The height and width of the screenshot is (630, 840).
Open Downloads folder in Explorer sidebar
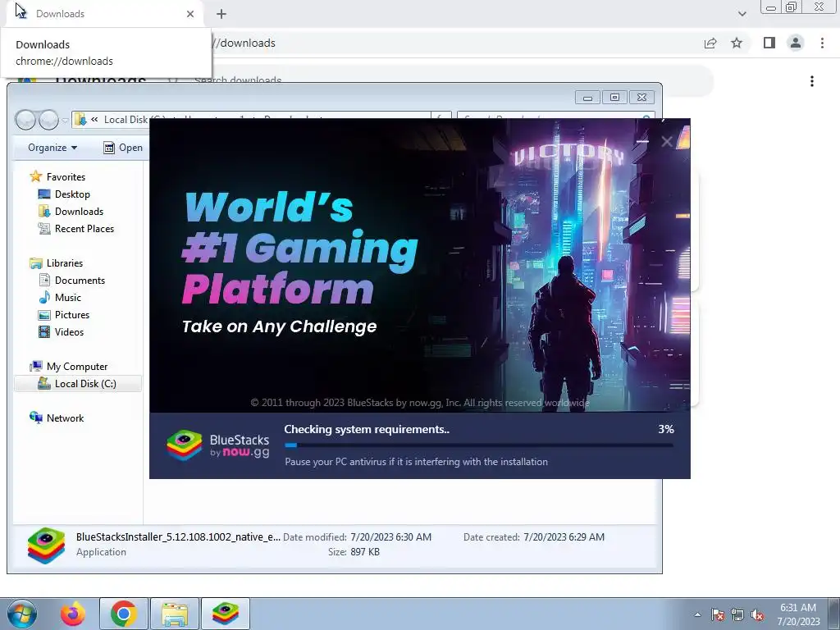pyautogui.click(x=79, y=211)
